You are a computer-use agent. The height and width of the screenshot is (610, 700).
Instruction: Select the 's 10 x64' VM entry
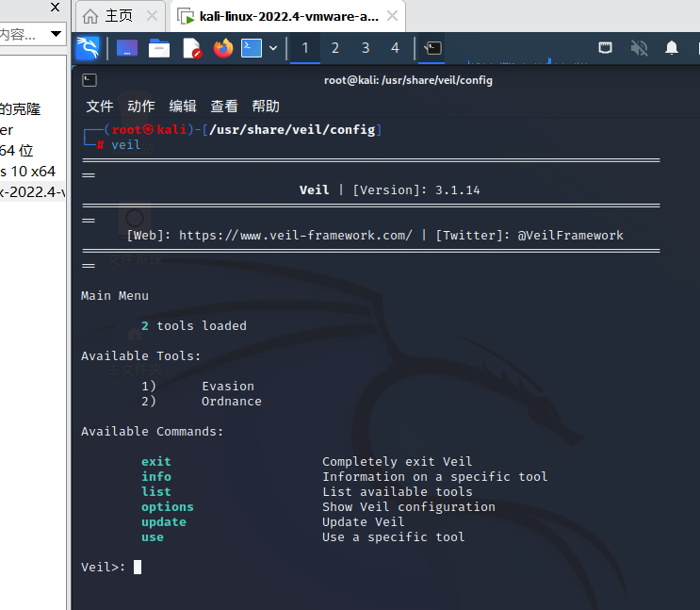27,172
